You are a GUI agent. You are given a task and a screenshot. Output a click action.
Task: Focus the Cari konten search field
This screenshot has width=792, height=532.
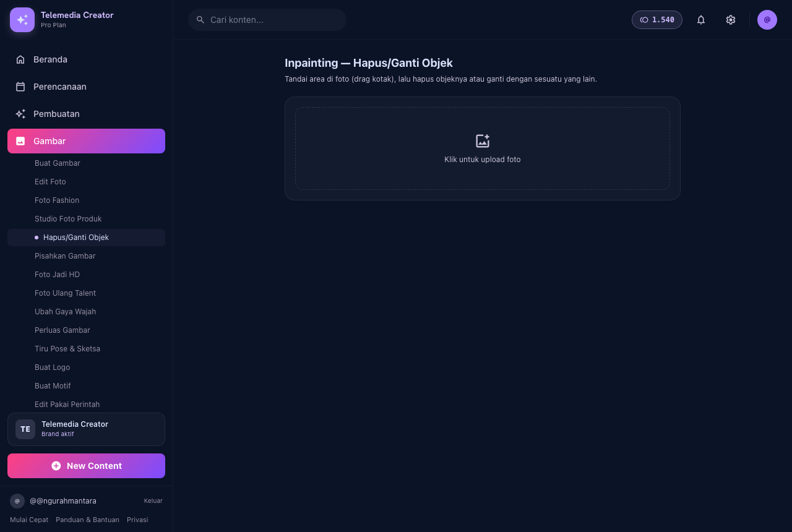[267, 20]
